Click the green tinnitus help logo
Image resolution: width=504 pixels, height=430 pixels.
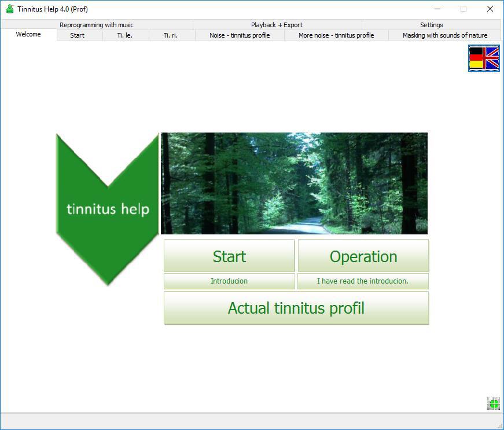(108, 209)
